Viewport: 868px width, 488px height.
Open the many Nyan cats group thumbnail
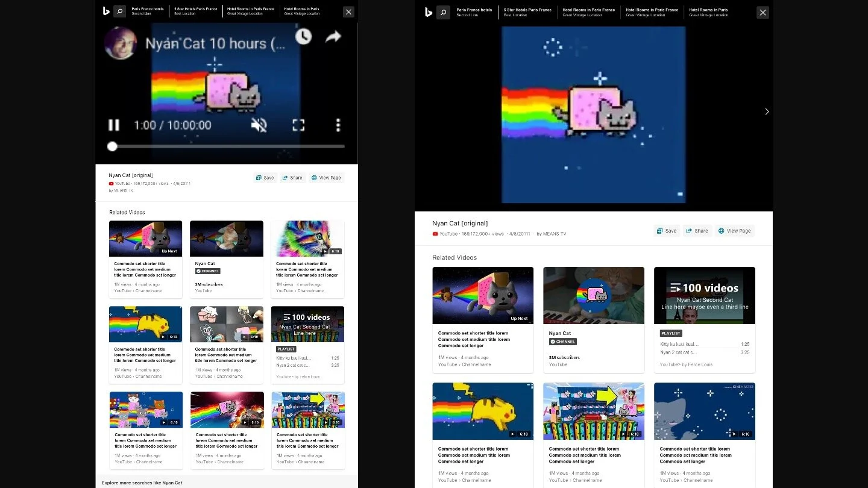click(146, 410)
